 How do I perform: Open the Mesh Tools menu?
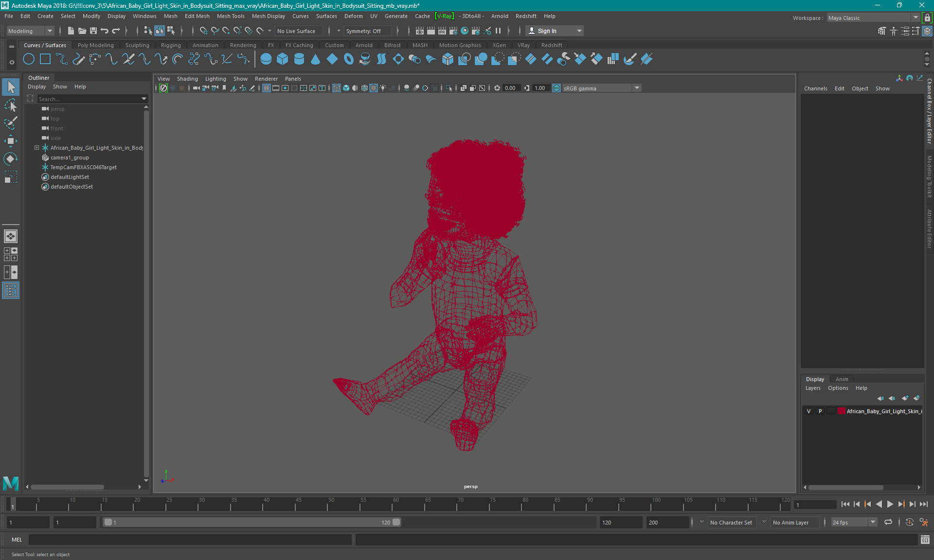tap(231, 16)
